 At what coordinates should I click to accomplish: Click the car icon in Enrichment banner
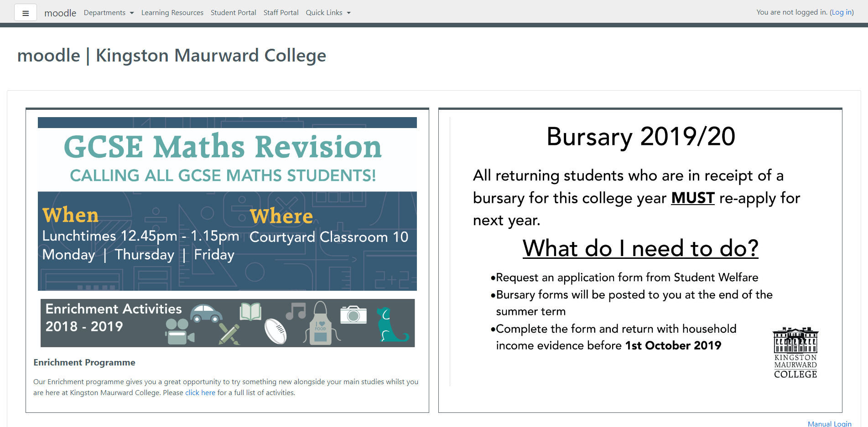coord(206,314)
